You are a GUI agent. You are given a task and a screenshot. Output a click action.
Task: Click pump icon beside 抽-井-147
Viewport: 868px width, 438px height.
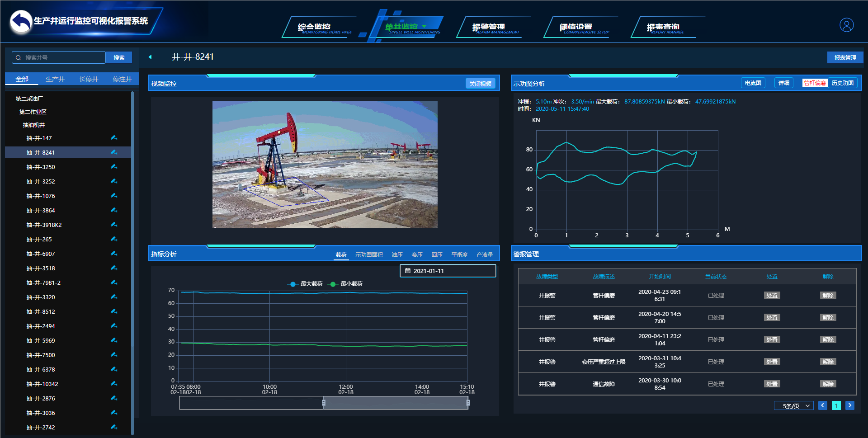coord(114,138)
